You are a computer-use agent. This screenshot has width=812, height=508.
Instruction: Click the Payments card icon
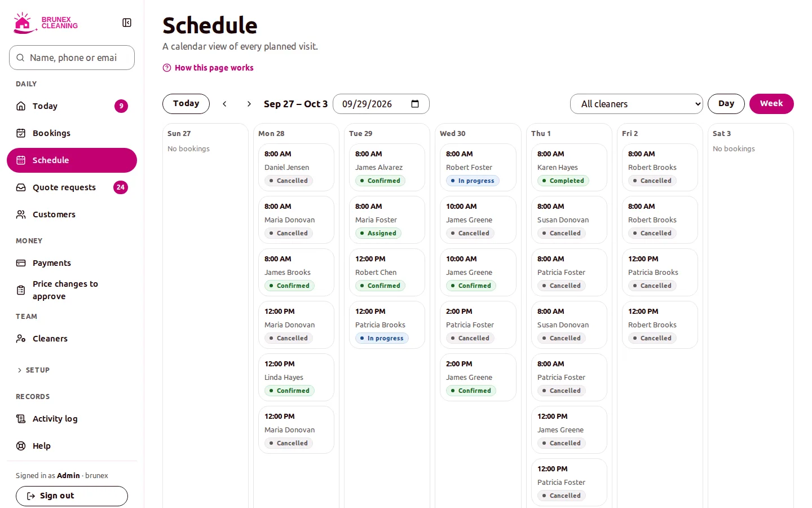21,263
